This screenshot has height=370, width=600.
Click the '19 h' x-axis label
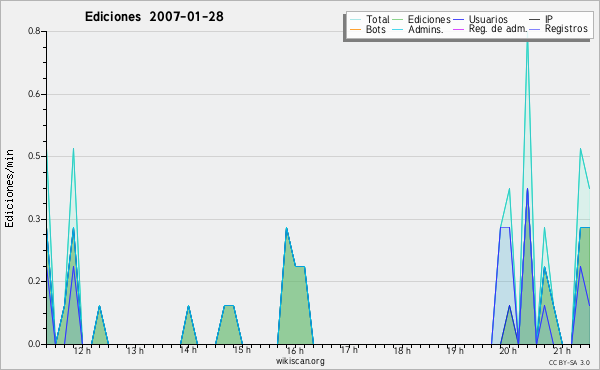click(455, 350)
